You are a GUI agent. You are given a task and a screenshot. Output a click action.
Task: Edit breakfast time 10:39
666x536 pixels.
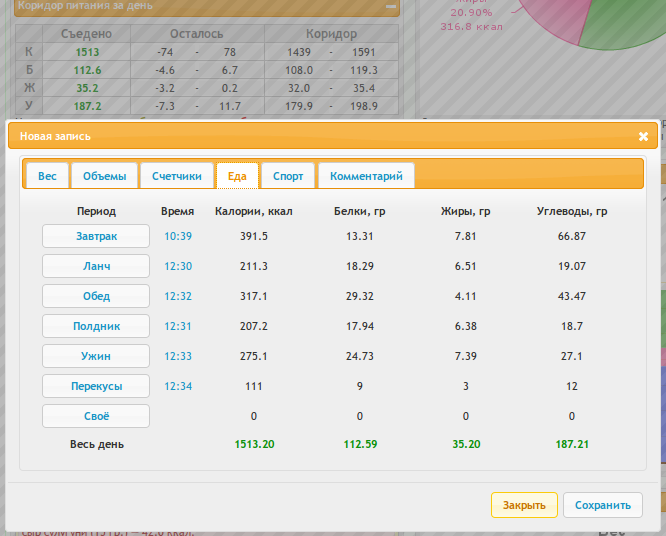178,236
